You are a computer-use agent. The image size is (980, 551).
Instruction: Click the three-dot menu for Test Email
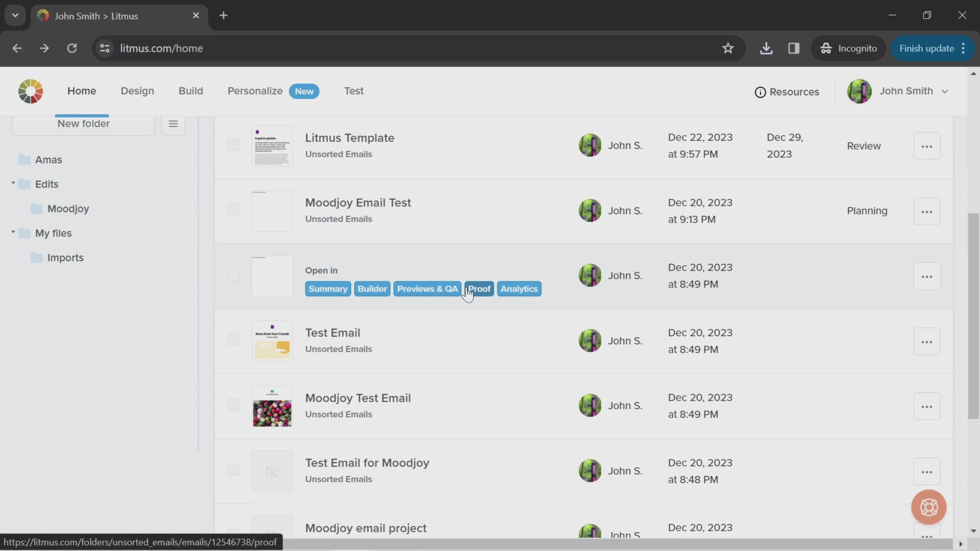927,341
